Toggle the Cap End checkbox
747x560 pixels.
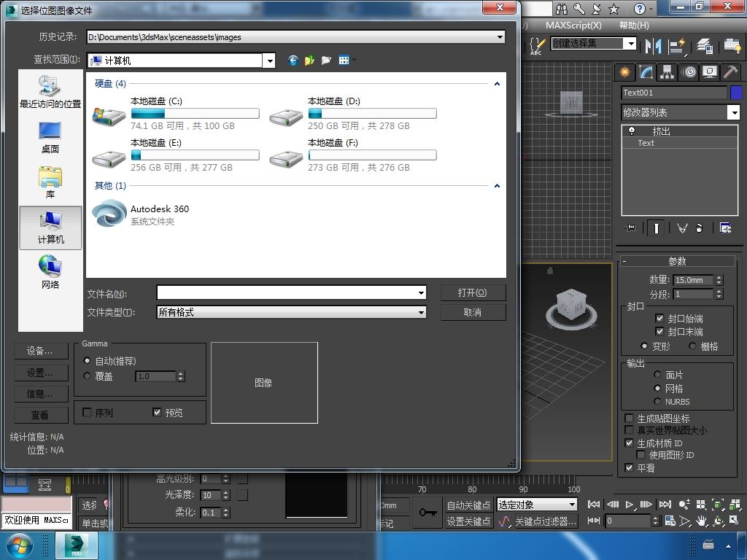[659, 332]
